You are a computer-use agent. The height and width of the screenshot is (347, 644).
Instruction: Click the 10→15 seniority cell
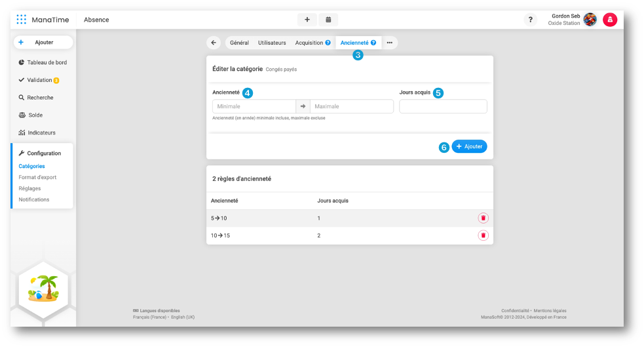220,235
